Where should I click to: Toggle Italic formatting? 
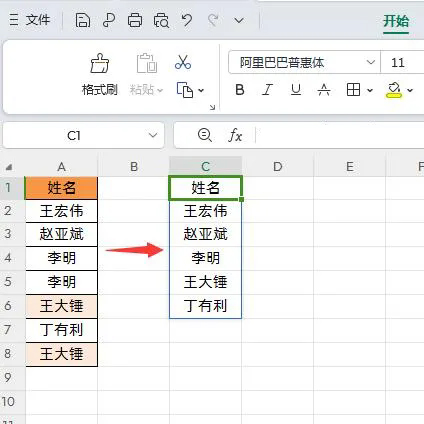click(267, 90)
